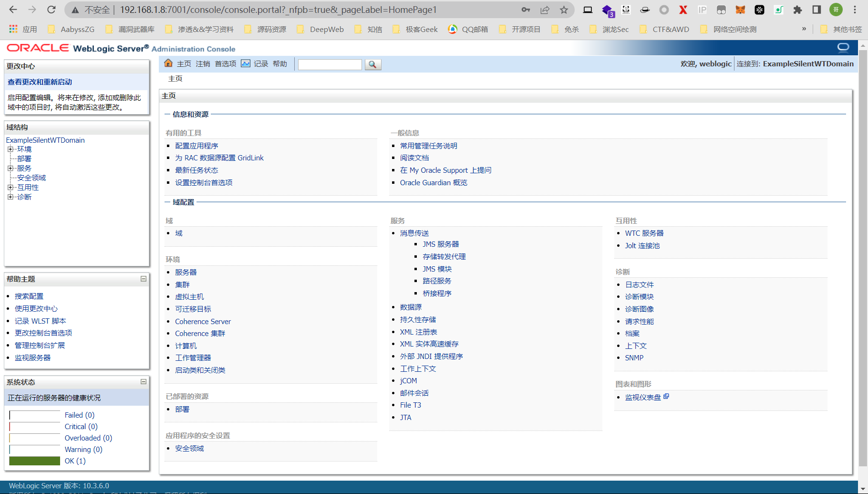868x494 pixels.
Task: Open 首选项 in the toolbar
Action: (226, 64)
